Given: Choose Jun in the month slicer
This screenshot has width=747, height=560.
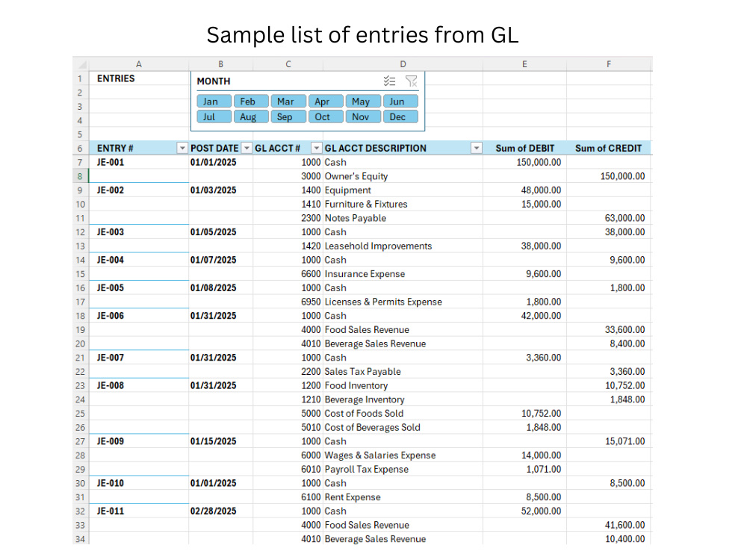Looking at the screenshot, I should (x=400, y=102).
